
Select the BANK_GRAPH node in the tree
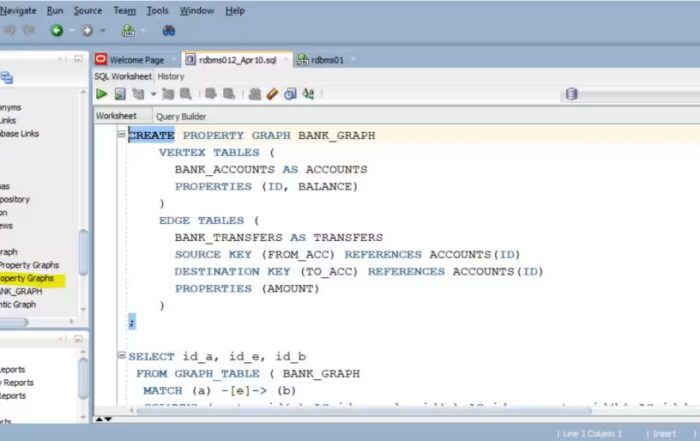tap(21, 291)
